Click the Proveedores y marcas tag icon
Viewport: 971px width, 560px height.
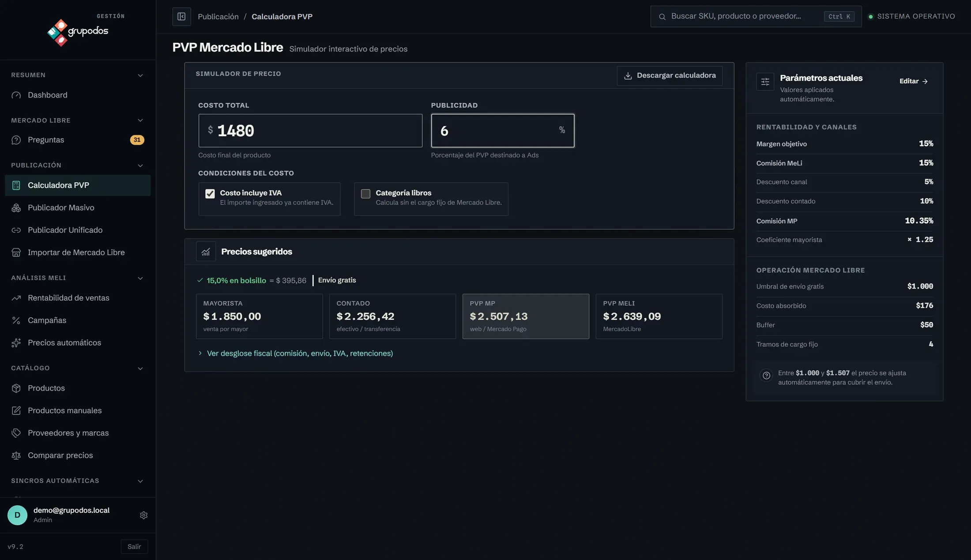pyautogui.click(x=16, y=433)
